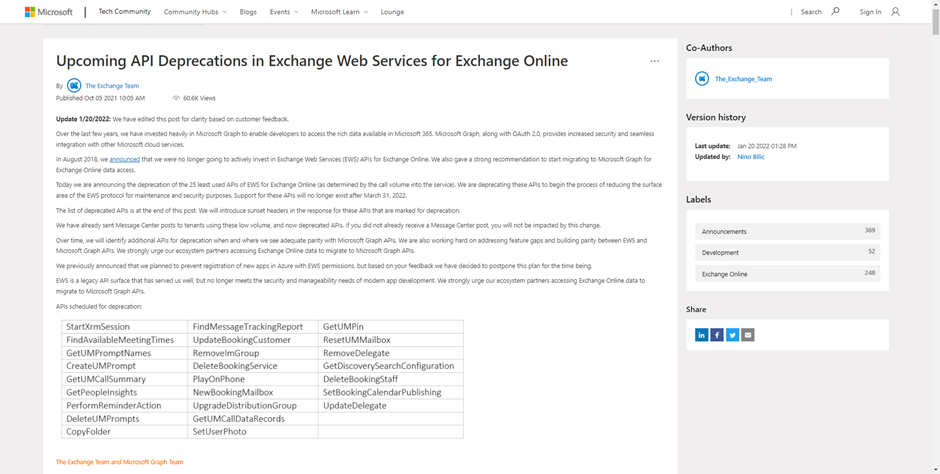Click the orange Exchange Team signature text
The image size is (940, 474).
point(119,462)
